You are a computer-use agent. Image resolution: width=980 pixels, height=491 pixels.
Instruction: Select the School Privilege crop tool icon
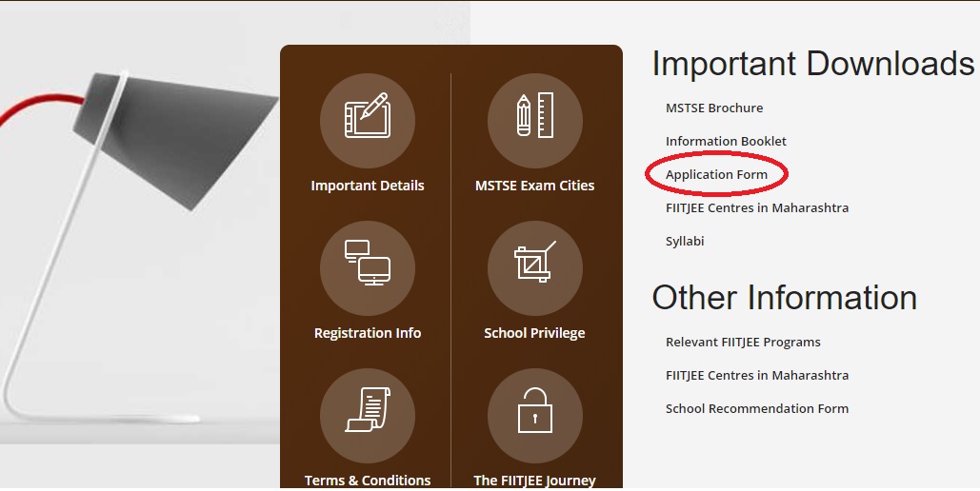[x=534, y=268]
